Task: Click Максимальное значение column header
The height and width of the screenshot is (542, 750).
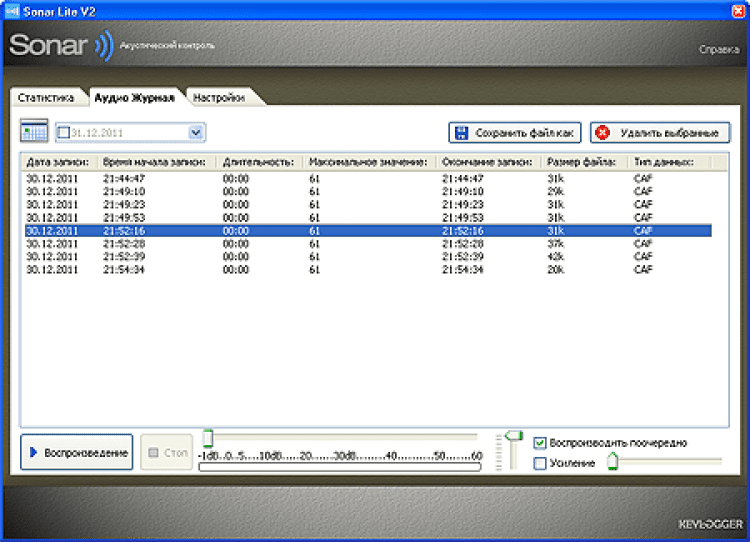Action: (x=370, y=162)
